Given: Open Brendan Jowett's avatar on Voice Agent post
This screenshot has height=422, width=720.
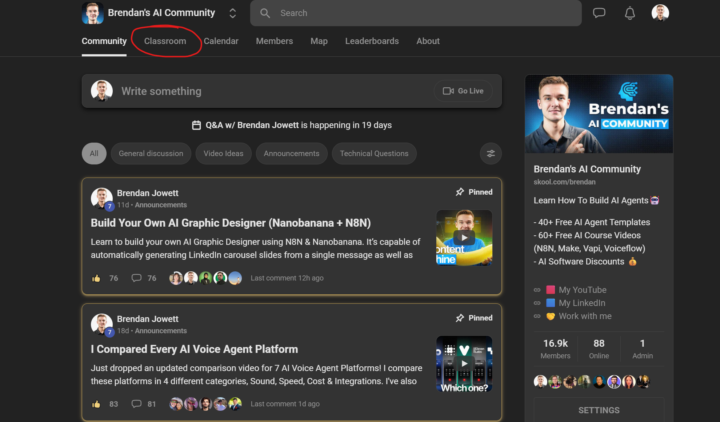Looking at the screenshot, I should [102, 325].
